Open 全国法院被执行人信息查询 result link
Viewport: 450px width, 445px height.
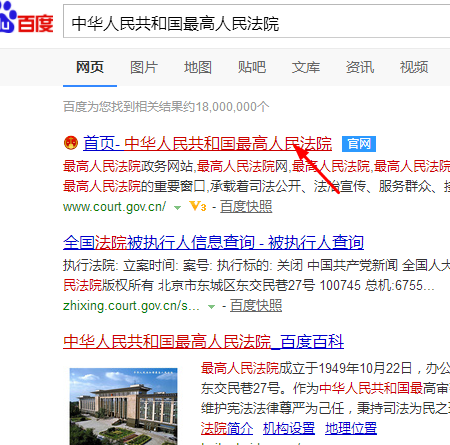point(213,242)
